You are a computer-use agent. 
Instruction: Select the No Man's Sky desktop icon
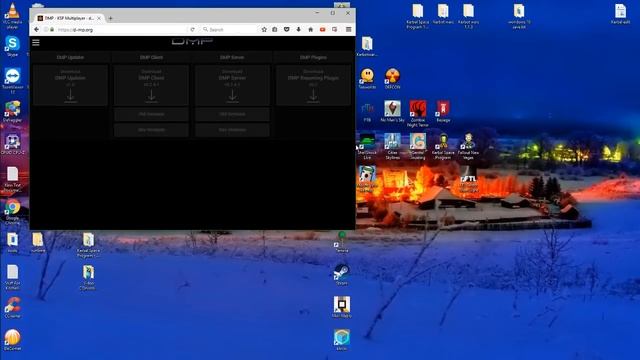point(392,111)
